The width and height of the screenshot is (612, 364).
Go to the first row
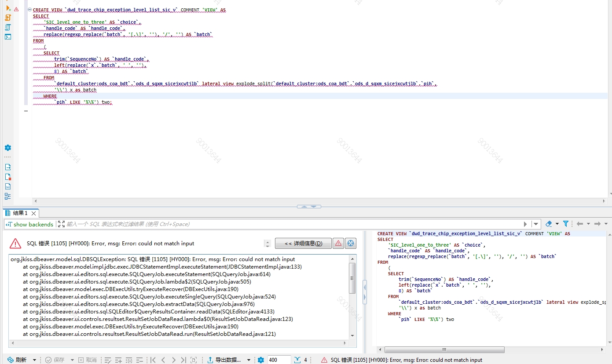(x=153, y=360)
